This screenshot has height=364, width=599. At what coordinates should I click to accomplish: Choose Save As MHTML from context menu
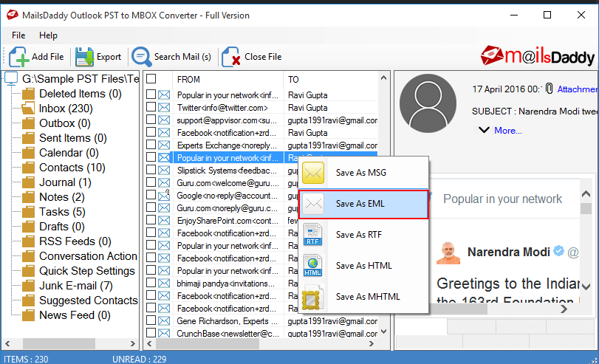363,297
